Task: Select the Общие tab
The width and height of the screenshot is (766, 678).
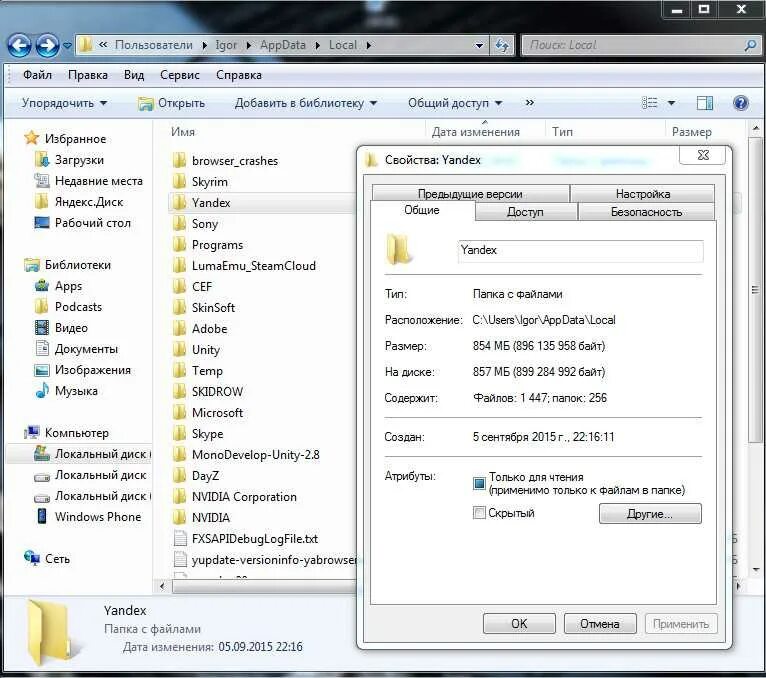Action: (422, 210)
